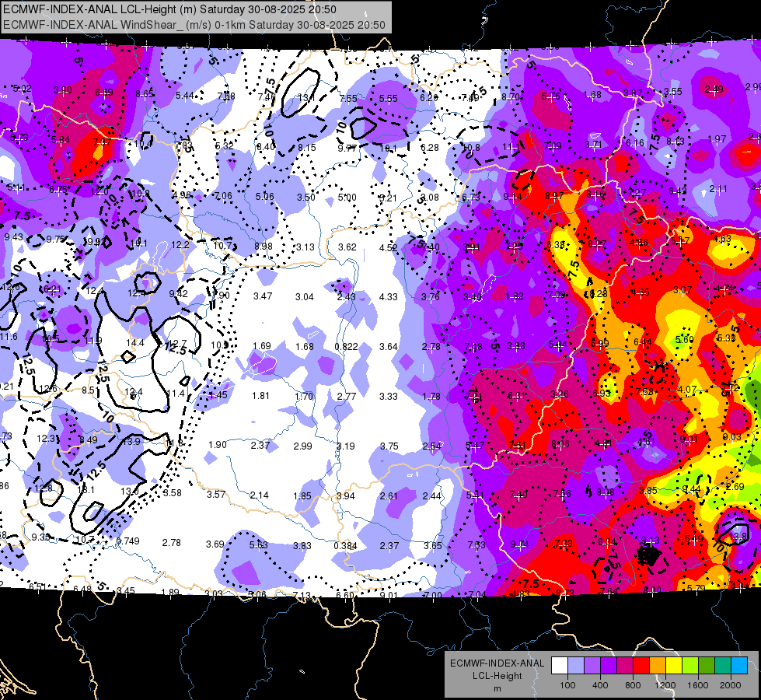This screenshot has width=761, height=700.
Task: Click the sky blue legend swatch
Action: (x=738, y=666)
